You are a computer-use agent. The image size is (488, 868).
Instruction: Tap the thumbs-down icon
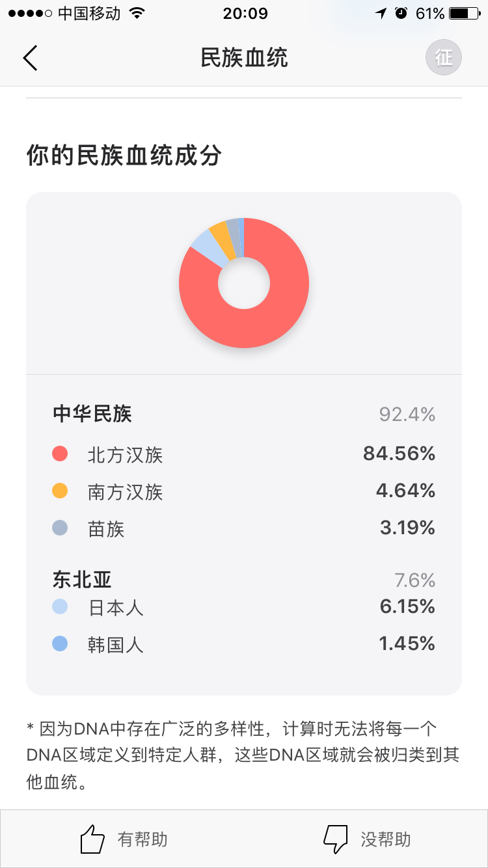pos(336,839)
